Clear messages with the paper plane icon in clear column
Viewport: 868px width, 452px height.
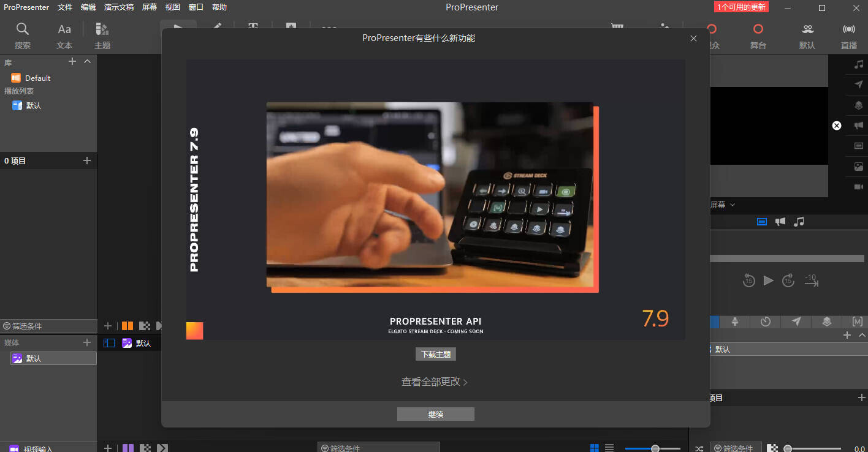(859, 85)
